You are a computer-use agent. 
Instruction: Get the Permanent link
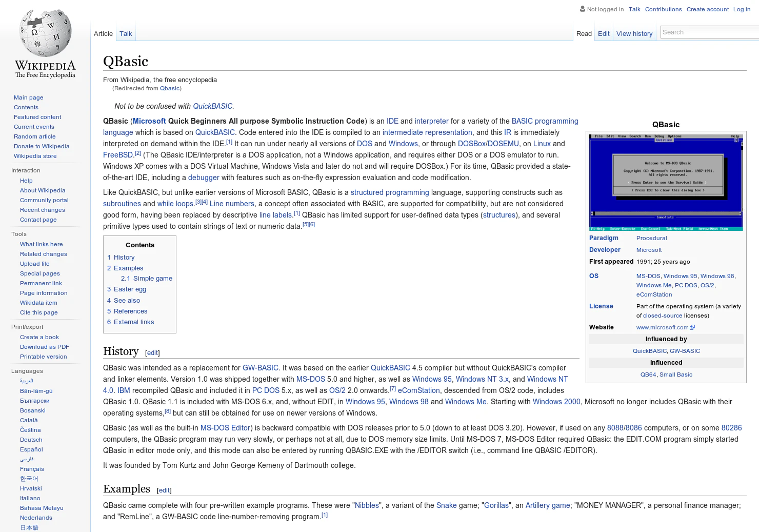41,283
